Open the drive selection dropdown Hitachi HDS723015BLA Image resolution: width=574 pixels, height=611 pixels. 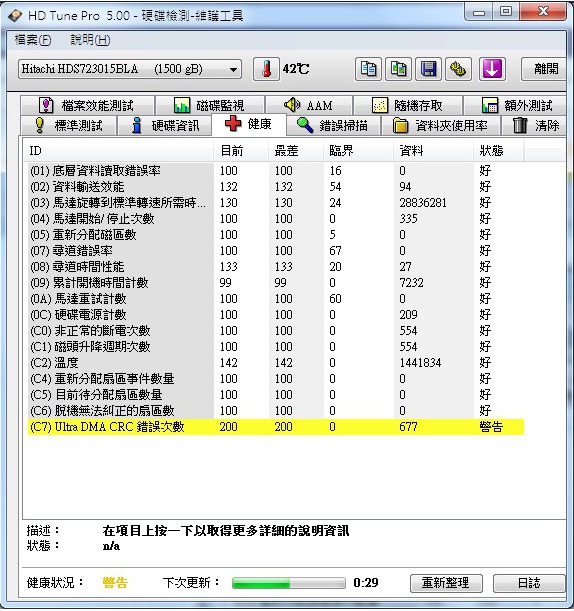pyautogui.click(x=130, y=69)
